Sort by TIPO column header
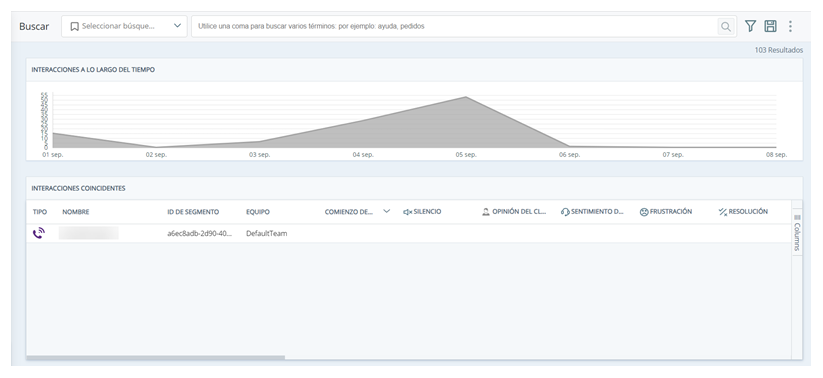The image size is (823, 378). [x=40, y=212]
